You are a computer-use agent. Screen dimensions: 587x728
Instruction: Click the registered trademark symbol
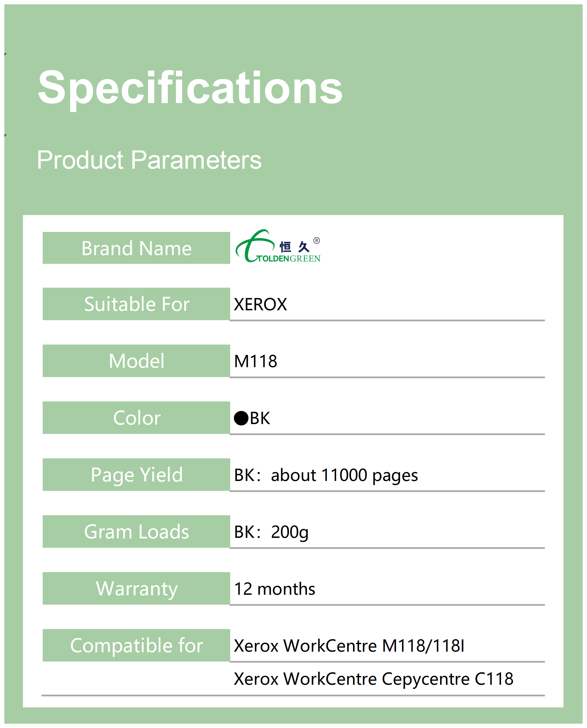[x=316, y=241]
